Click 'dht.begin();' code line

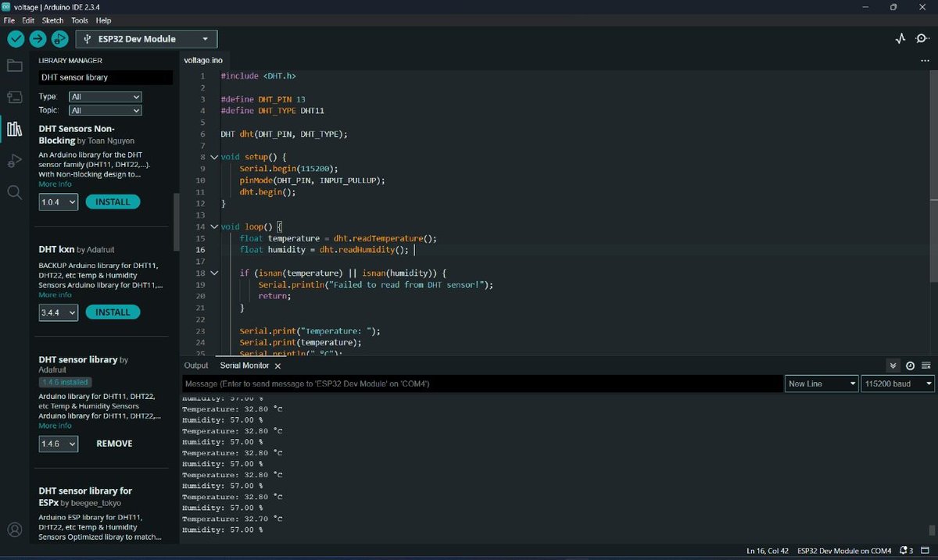(x=267, y=191)
